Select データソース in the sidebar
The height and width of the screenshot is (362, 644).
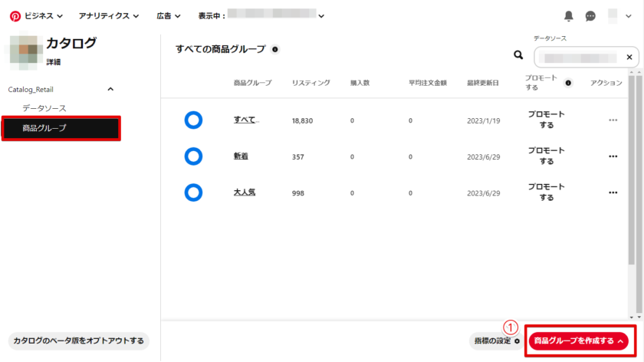click(44, 108)
